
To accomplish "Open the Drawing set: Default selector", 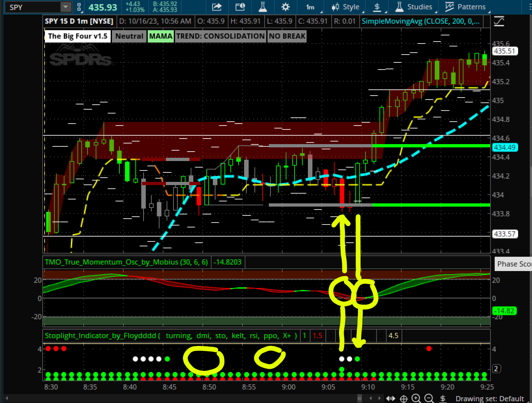I will 489,399.
